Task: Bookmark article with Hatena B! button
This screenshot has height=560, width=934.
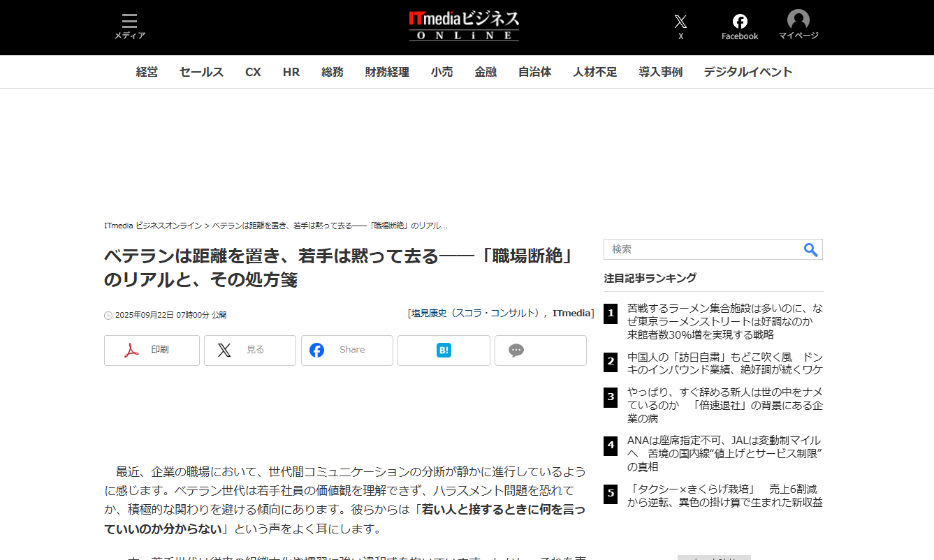Action: (444, 351)
